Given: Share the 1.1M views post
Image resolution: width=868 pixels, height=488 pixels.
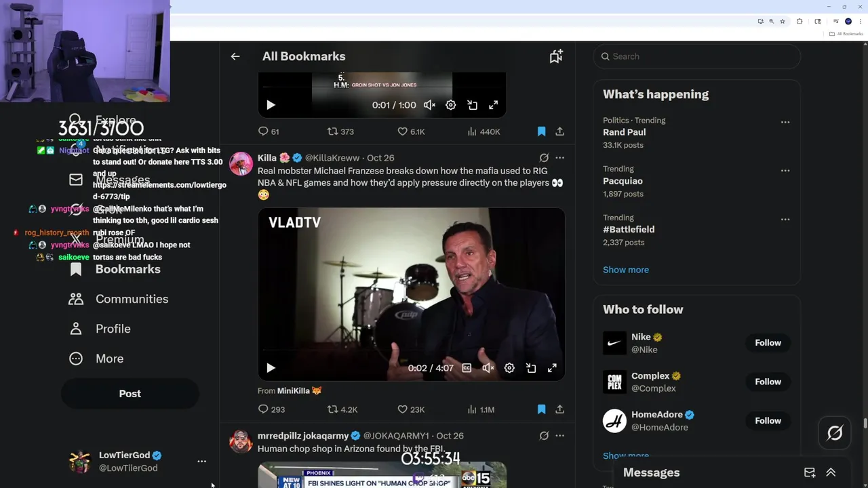Looking at the screenshot, I should (559, 409).
